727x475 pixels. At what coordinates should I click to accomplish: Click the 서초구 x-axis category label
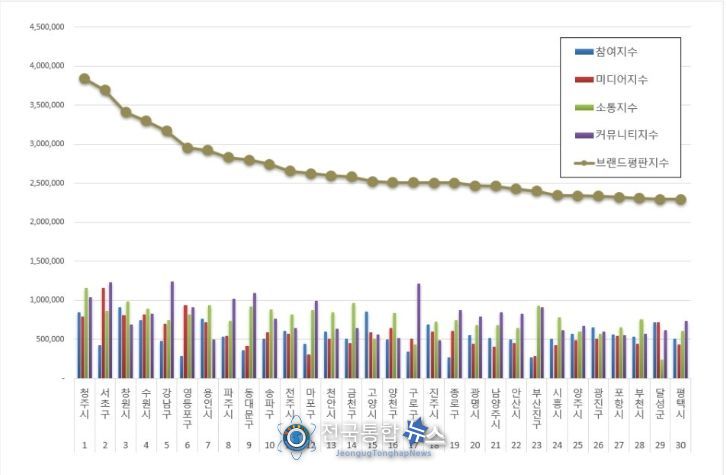click(105, 399)
